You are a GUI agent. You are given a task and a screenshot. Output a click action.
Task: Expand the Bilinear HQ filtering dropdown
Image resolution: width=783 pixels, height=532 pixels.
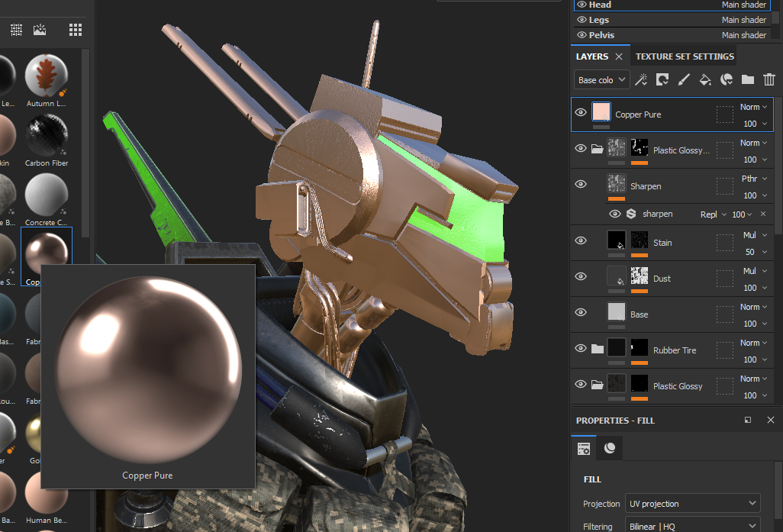tap(692, 526)
